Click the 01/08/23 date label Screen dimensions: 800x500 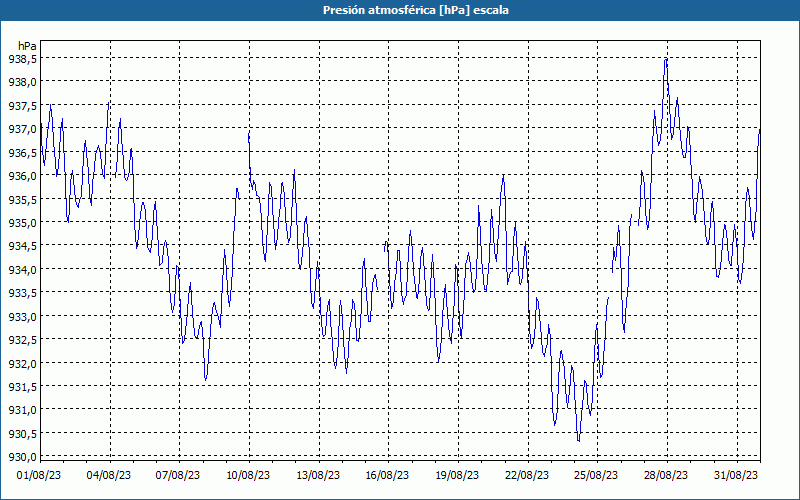point(39,476)
